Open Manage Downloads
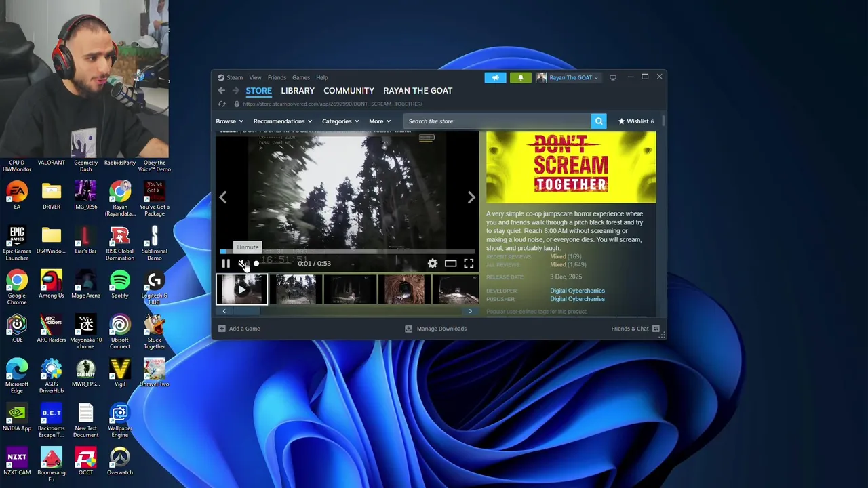Image resolution: width=868 pixels, height=488 pixels. point(435,329)
